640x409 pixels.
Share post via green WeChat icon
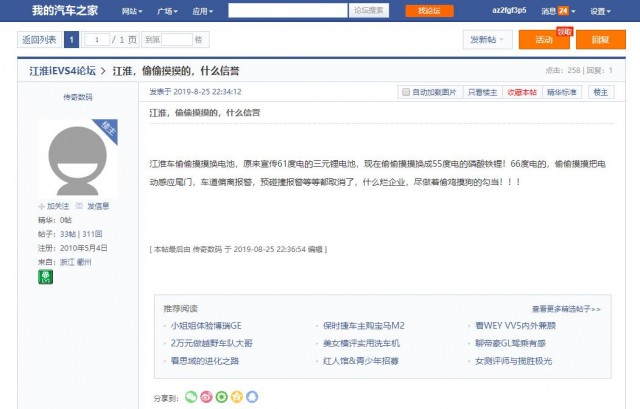coord(191,396)
